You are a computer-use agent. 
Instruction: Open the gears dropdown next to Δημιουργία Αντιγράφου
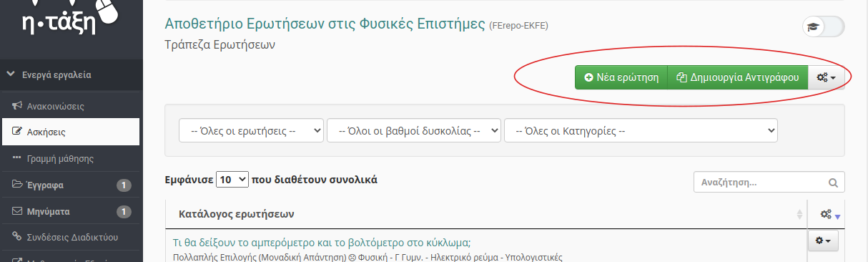tap(826, 77)
